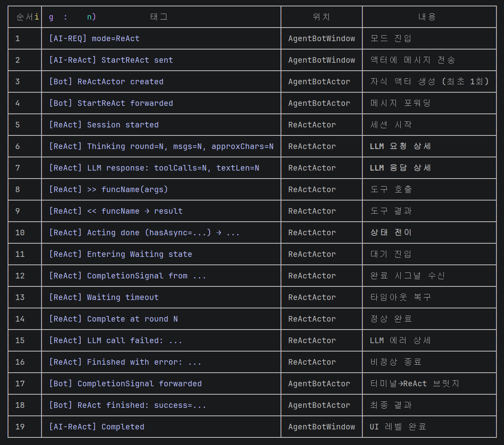
Task: Select the Acting done (hasAsync=...) cell
Action: (x=144, y=233)
